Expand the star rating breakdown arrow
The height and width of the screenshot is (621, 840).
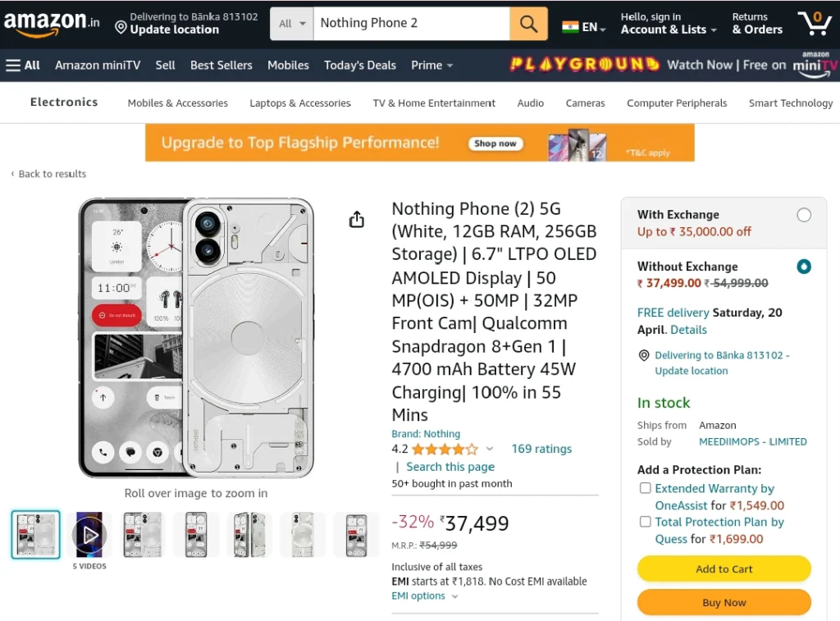[x=489, y=449]
